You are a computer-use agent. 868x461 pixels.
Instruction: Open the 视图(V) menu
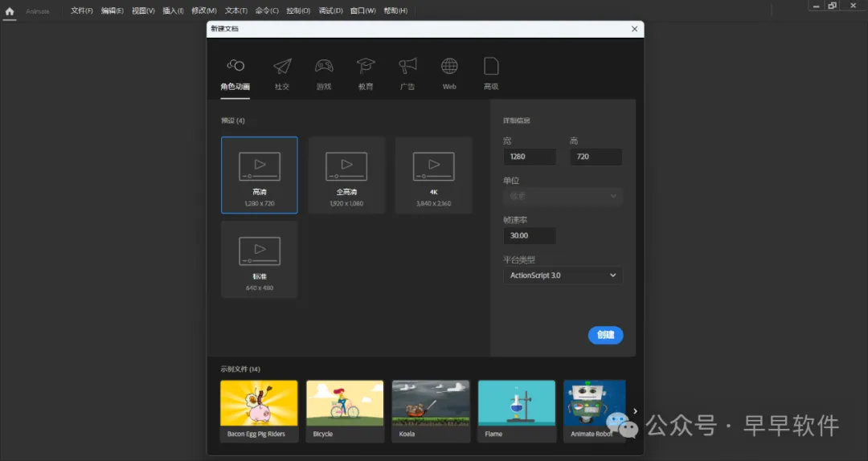pos(143,10)
